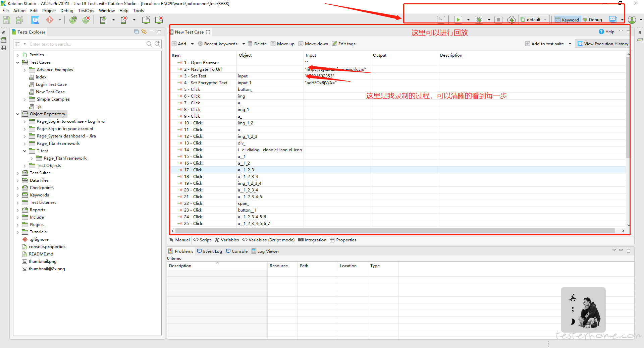This screenshot has width=644, height=348.
Task: Open the Add step dropdown arrow
Action: pyautogui.click(x=192, y=44)
